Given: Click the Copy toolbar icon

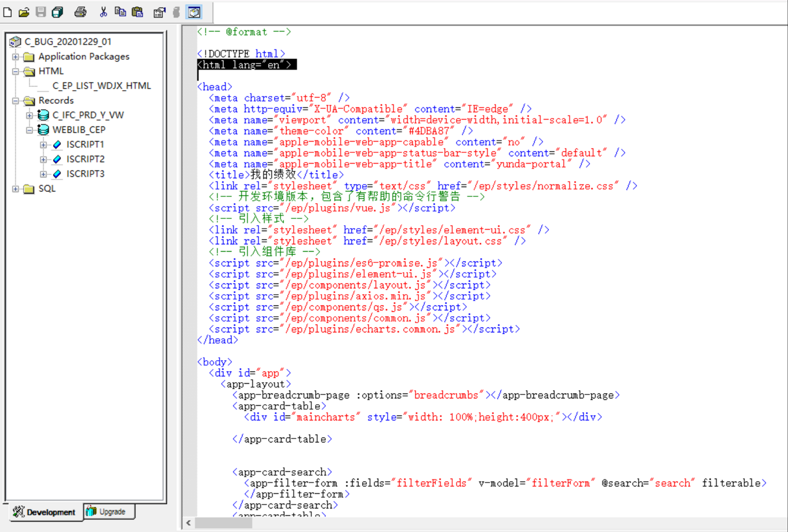Looking at the screenshot, I should pos(120,12).
